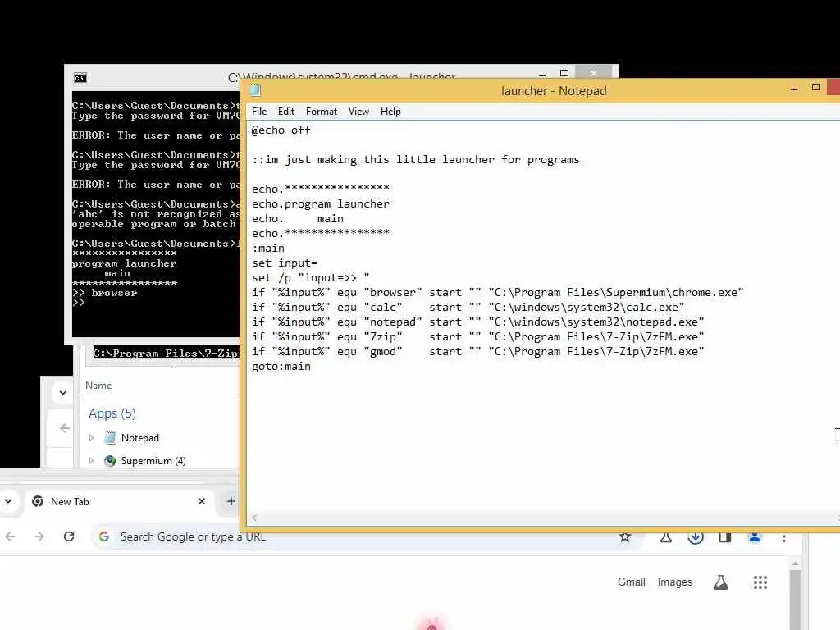This screenshot has width=840, height=630.
Task: Open the Gmail link on New Tab page
Action: 631,582
